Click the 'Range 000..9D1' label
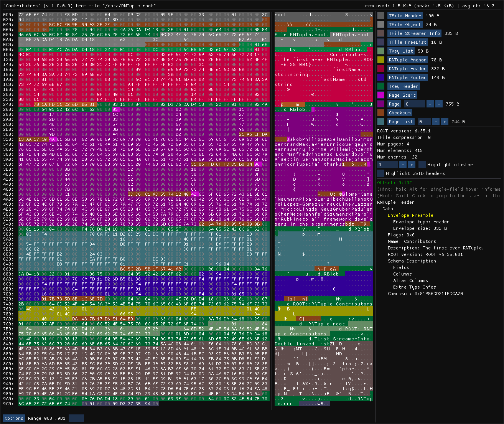Viewport: 504px width, 424px height. pos(47,418)
